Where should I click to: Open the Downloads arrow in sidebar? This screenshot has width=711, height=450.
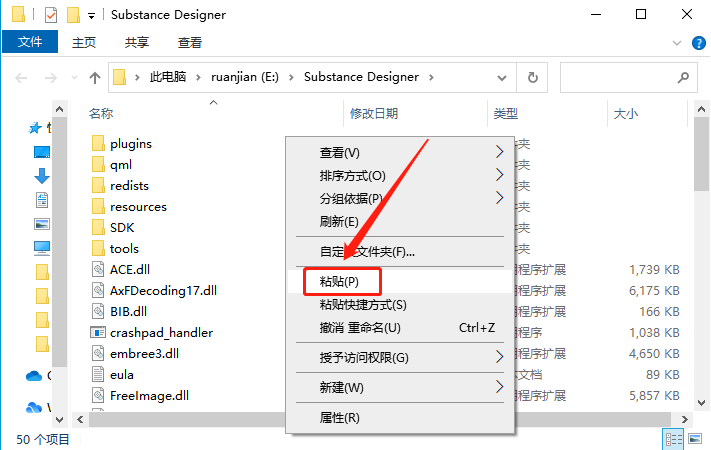42,176
